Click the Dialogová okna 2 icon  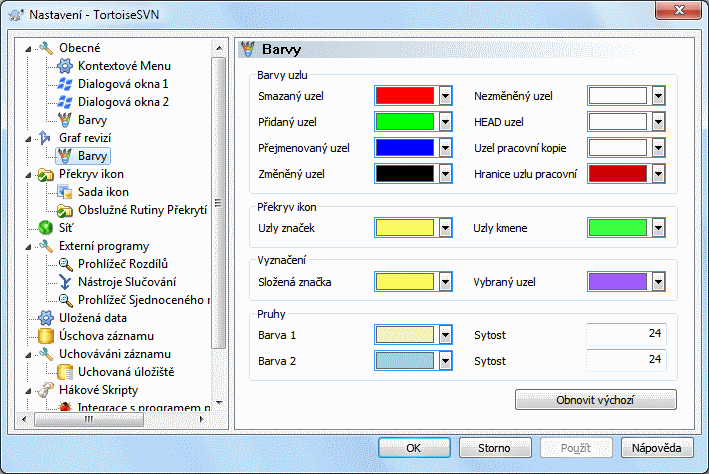pos(65,102)
